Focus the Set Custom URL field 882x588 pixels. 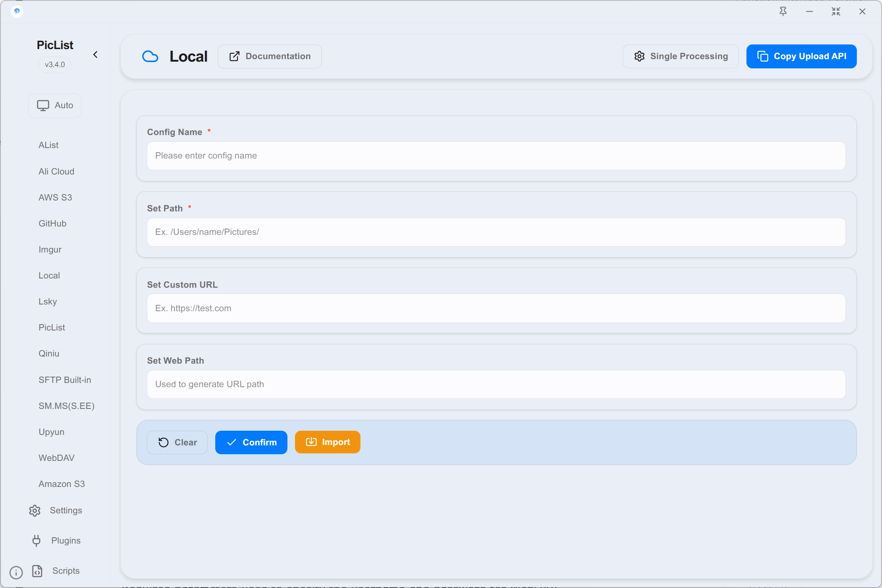click(496, 308)
